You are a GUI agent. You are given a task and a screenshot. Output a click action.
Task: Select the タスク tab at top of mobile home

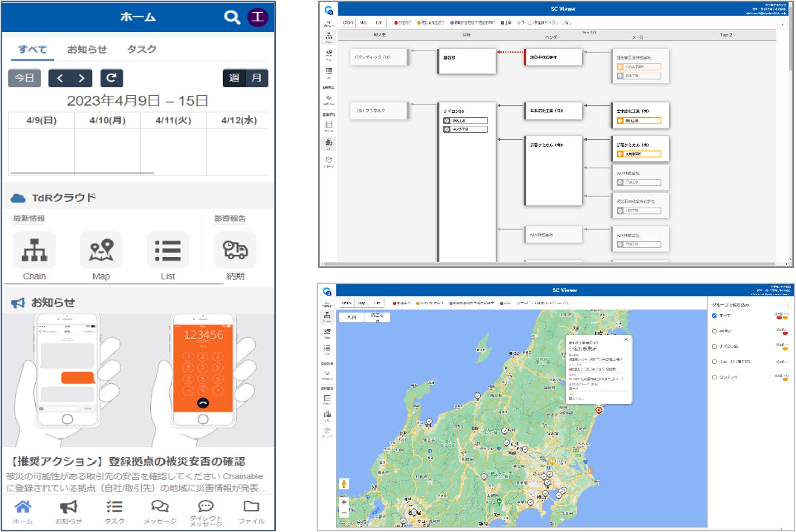[x=142, y=50]
